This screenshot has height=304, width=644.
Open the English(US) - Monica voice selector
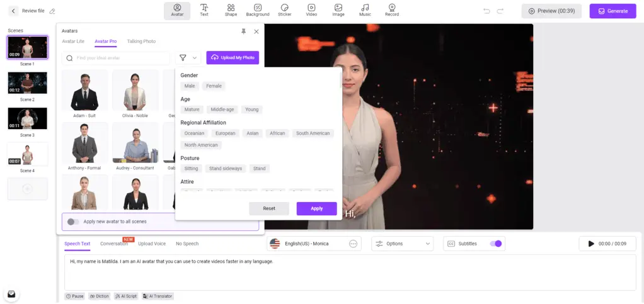(314, 244)
